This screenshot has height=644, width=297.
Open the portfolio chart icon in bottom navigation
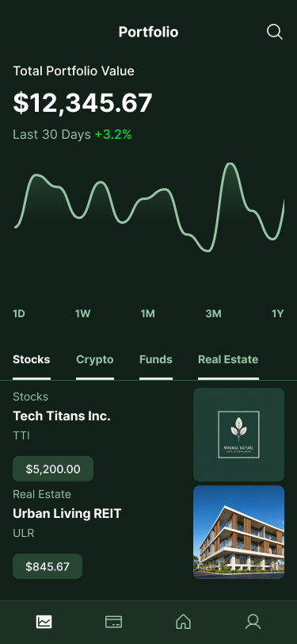click(x=44, y=622)
